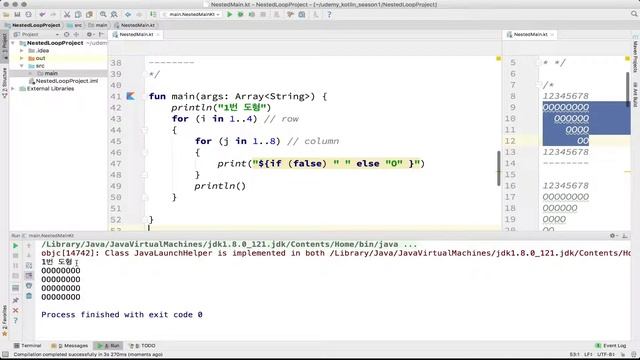The image size is (640, 360).
Task: Toggle Use Soft Wraps in the Run panel
Action: point(29,266)
